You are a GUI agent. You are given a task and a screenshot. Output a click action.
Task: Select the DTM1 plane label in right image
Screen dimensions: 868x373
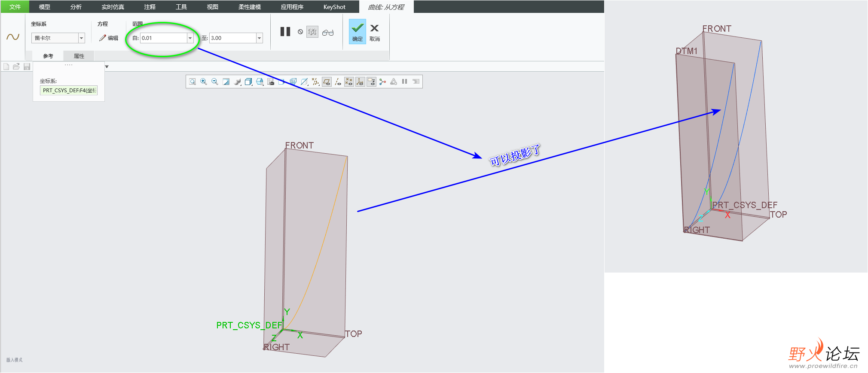(x=686, y=51)
